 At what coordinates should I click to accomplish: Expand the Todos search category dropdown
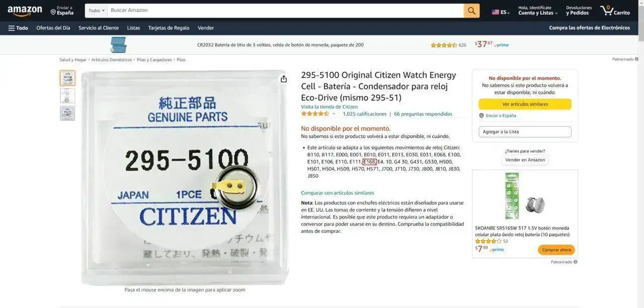coord(97,11)
